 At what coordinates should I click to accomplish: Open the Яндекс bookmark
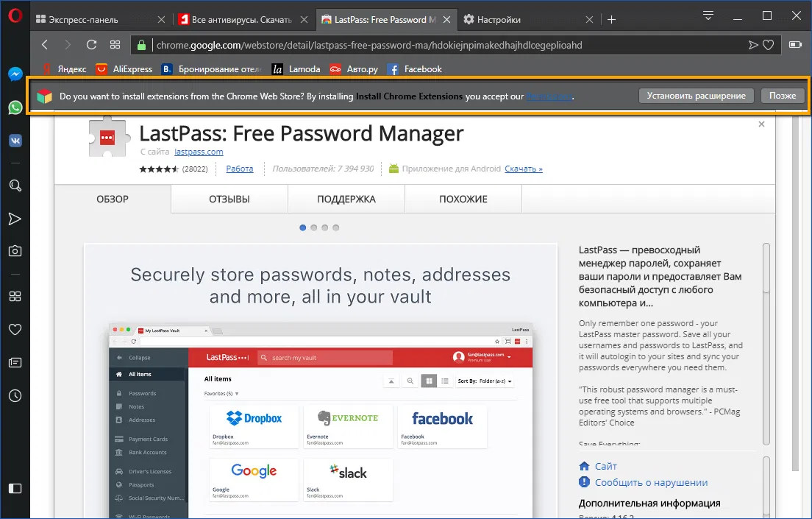(64, 69)
